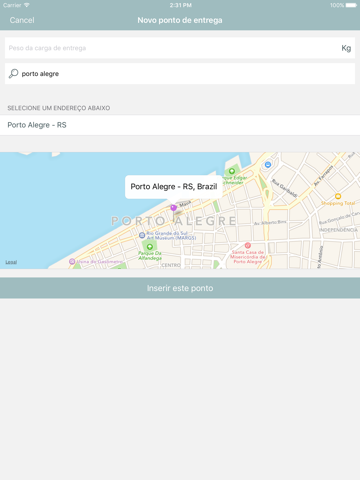The width and height of the screenshot is (360, 480).
Task: Select the purple map pin
Action: (x=173, y=208)
